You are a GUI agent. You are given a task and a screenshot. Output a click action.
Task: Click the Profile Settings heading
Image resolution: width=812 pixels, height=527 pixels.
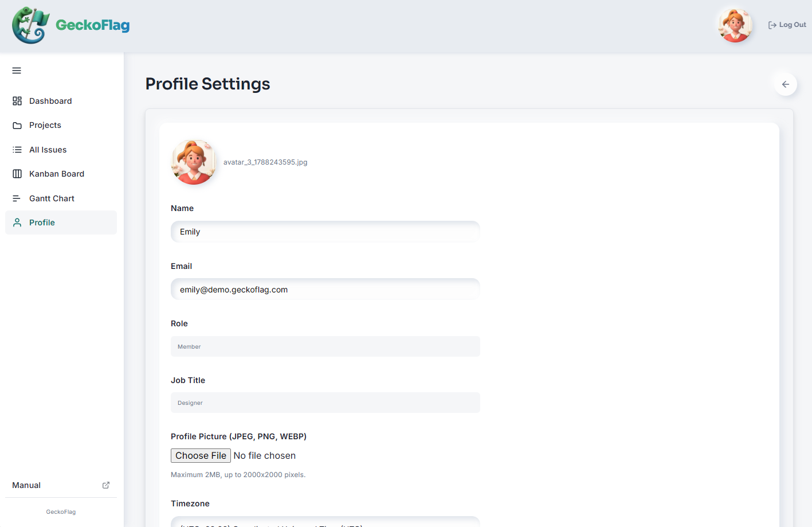pos(207,84)
